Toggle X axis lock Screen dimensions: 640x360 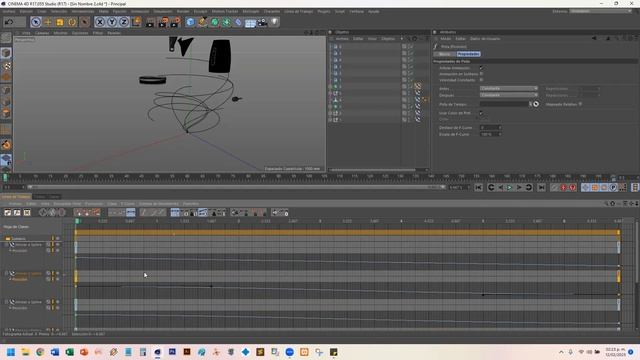pyautogui.click(x=100, y=22)
